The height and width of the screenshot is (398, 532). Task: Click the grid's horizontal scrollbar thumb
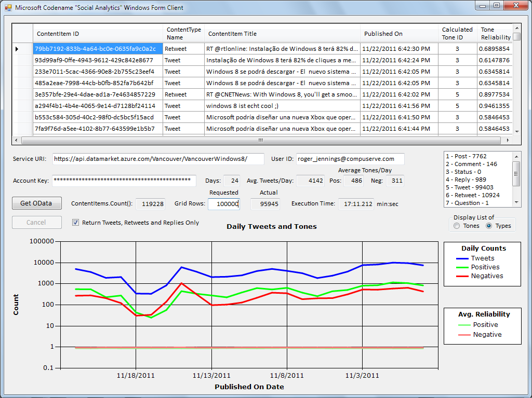(261, 140)
